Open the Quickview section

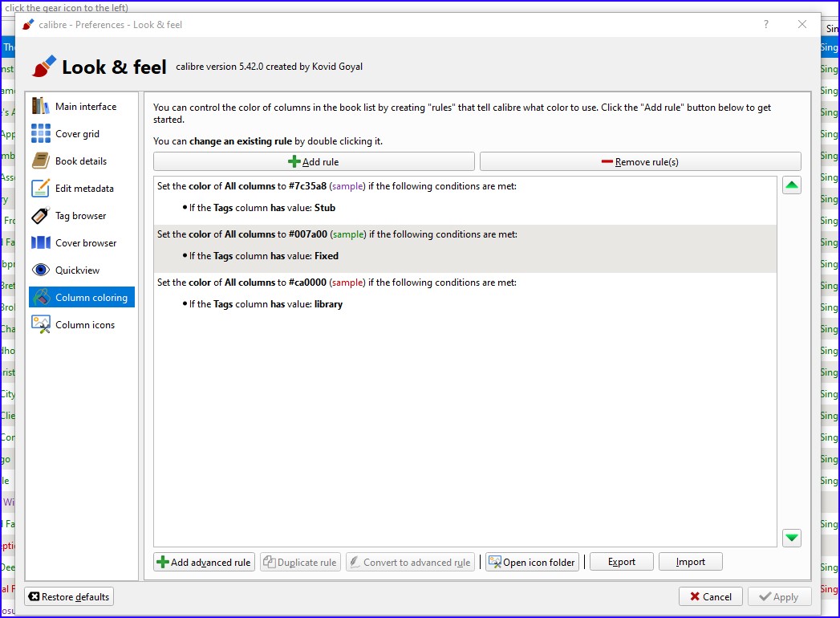coord(81,270)
